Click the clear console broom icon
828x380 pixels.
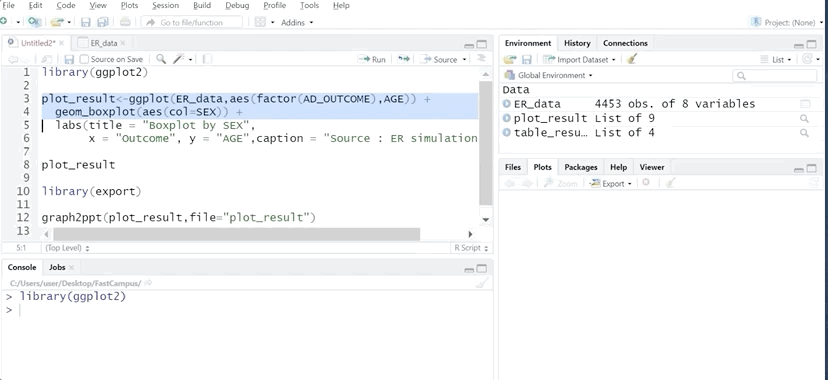pyautogui.click(x=482, y=283)
